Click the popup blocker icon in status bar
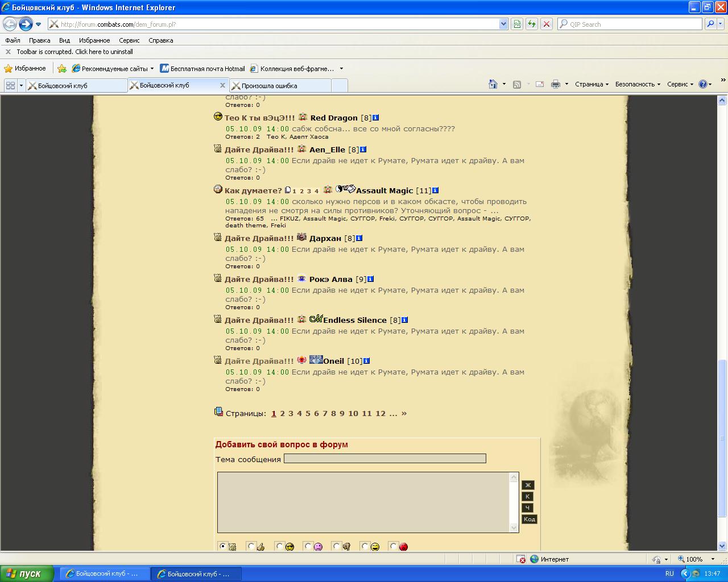The image size is (728, 582). tap(522, 559)
